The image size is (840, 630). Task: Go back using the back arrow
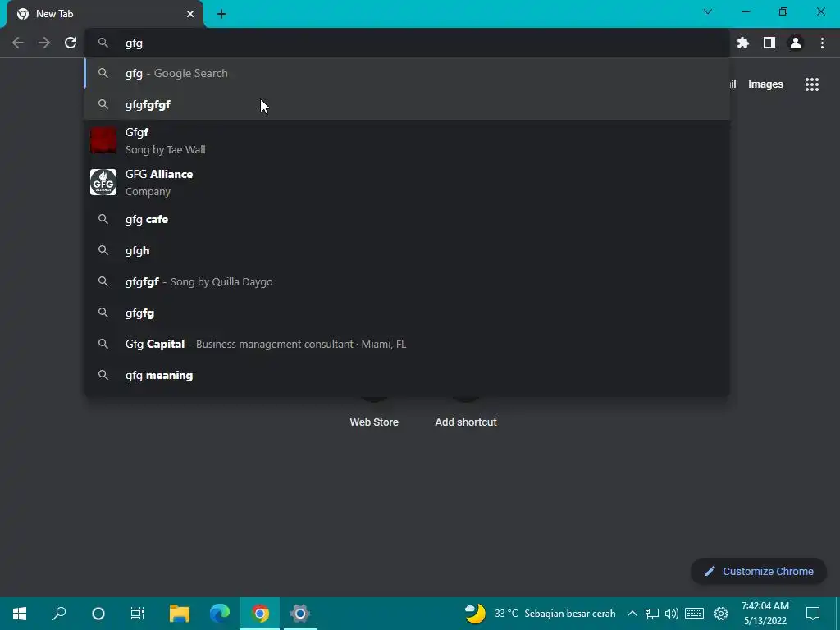point(18,43)
